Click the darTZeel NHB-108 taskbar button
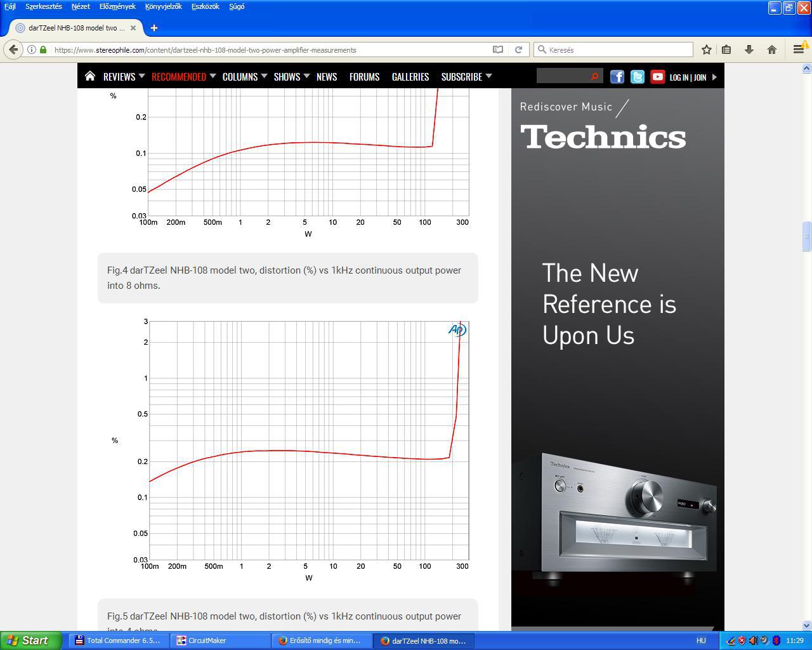Viewport: 812px width, 650px height. click(422, 640)
